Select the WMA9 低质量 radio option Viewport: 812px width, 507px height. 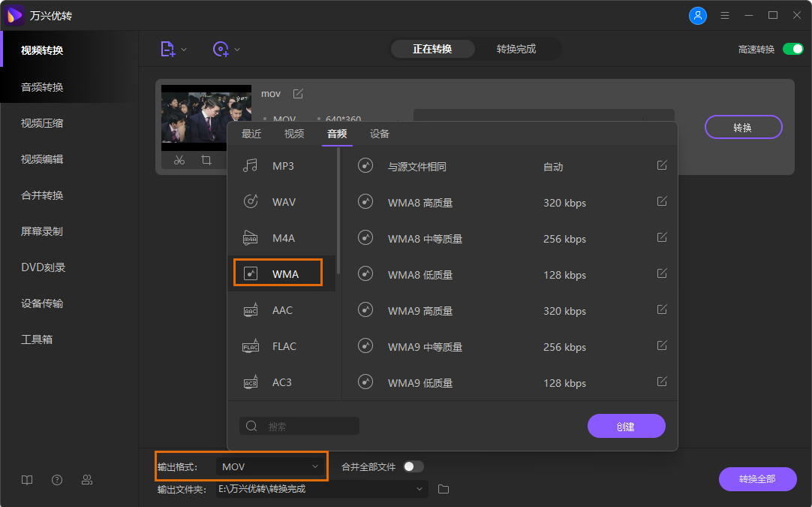(x=365, y=382)
